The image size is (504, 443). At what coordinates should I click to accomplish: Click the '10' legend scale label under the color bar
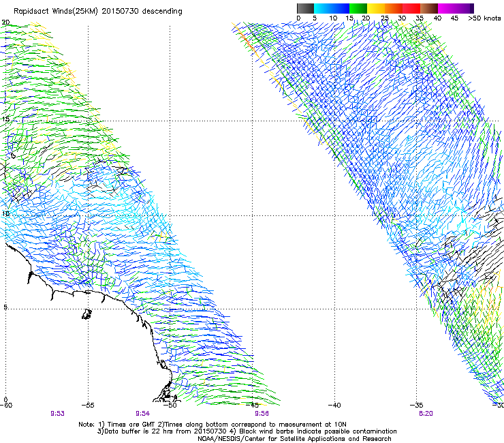coord(333,18)
